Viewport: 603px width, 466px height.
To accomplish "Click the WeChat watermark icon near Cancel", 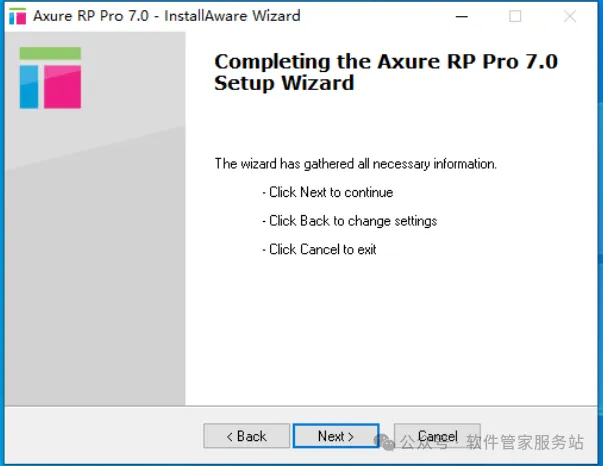I will click(x=384, y=442).
